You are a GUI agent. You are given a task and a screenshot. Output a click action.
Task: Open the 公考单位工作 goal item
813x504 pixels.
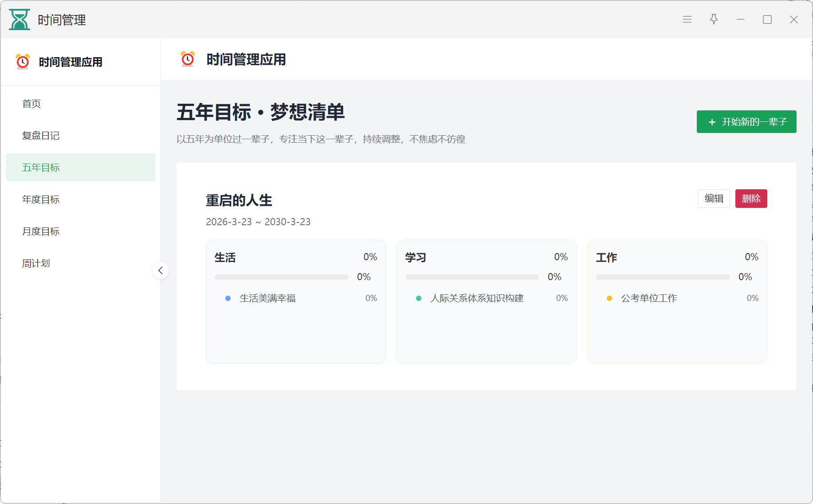click(649, 298)
